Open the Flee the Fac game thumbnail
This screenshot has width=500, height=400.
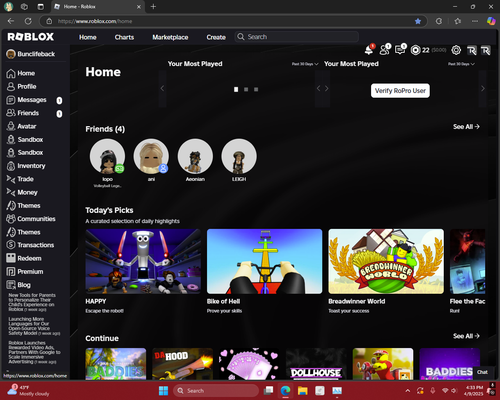[467, 261]
